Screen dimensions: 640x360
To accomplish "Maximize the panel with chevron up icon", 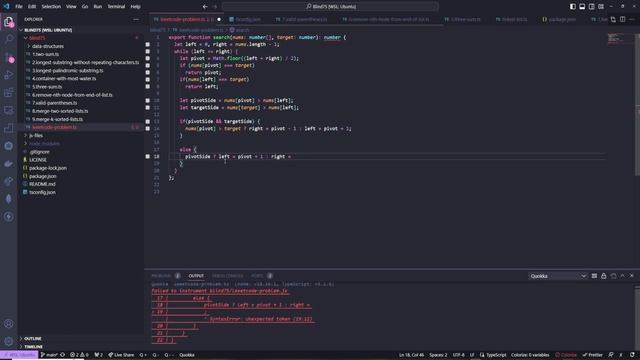I will coord(622,276).
